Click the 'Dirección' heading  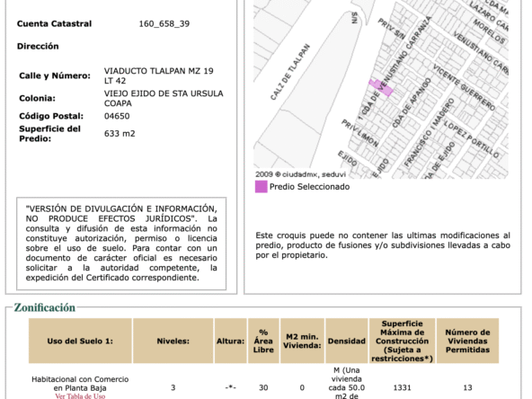point(38,46)
